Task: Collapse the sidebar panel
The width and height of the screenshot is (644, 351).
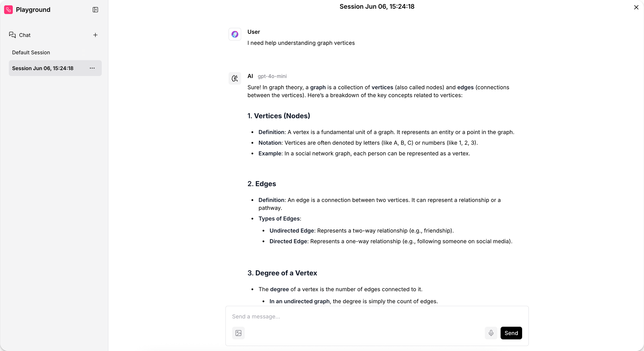Action: (95, 10)
